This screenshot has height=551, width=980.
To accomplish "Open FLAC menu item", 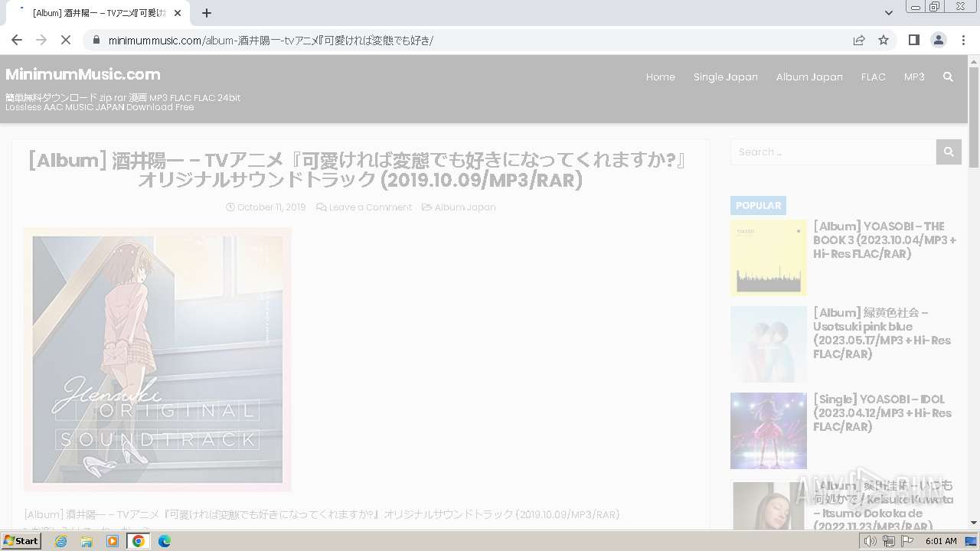I will 873,77.
